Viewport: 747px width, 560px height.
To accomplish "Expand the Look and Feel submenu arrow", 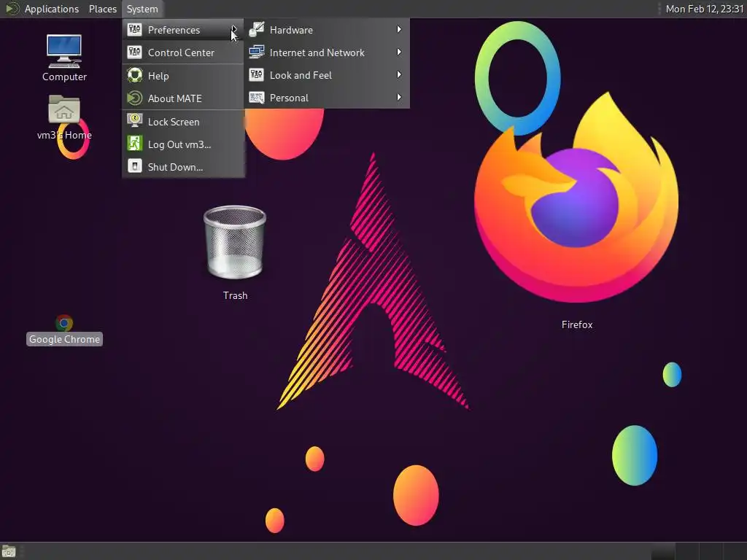I will point(399,75).
